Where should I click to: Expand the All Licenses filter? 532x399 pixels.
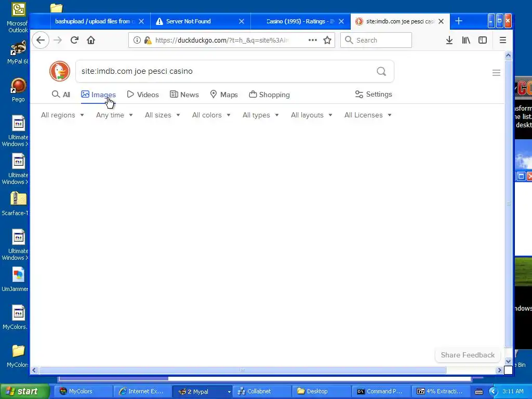[x=368, y=115]
